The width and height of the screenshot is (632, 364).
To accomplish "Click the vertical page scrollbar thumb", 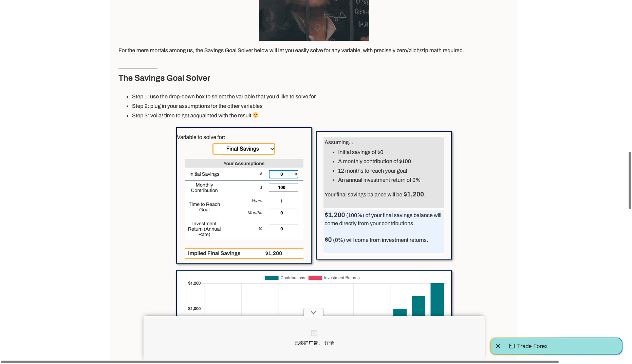I will pyautogui.click(x=630, y=180).
